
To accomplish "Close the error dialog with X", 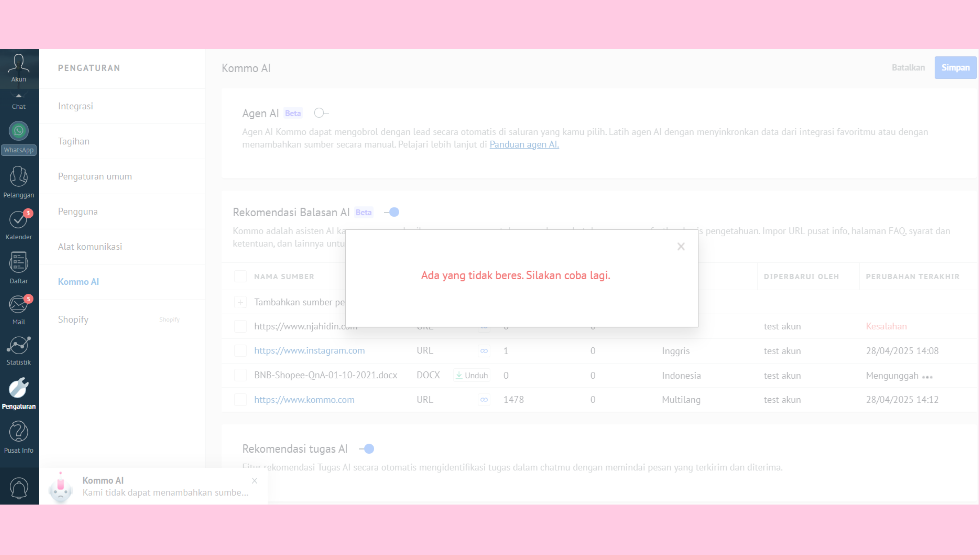I will (x=681, y=247).
